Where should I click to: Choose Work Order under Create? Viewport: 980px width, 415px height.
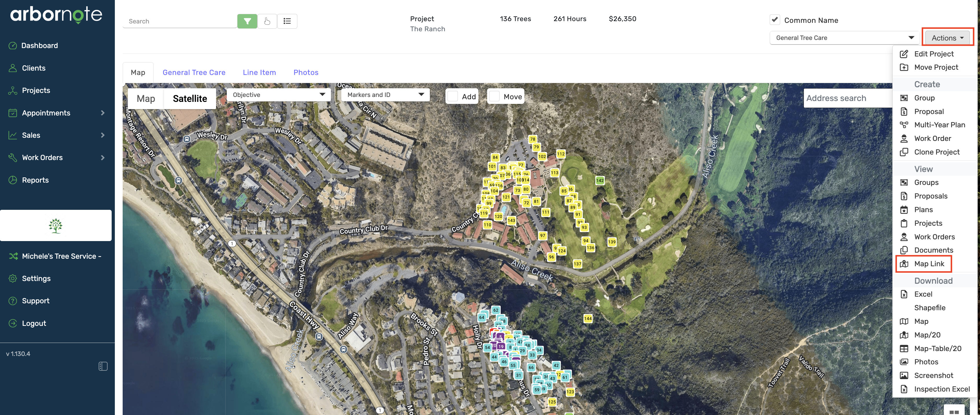pos(933,138)
